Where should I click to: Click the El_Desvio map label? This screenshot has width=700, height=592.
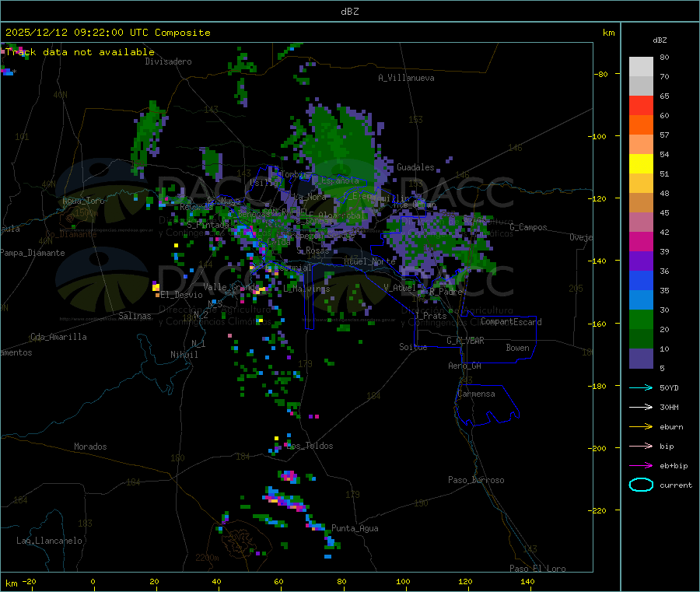tap(181, 295)
